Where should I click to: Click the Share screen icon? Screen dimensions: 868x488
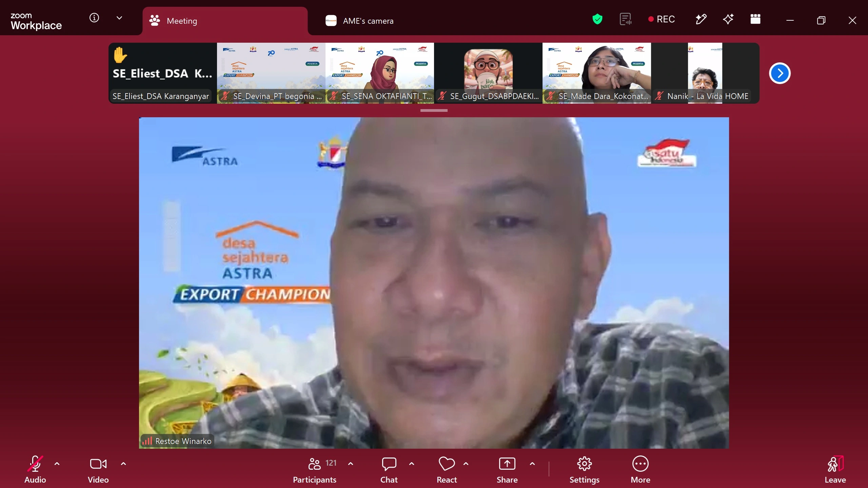click(x=507, y=469)
